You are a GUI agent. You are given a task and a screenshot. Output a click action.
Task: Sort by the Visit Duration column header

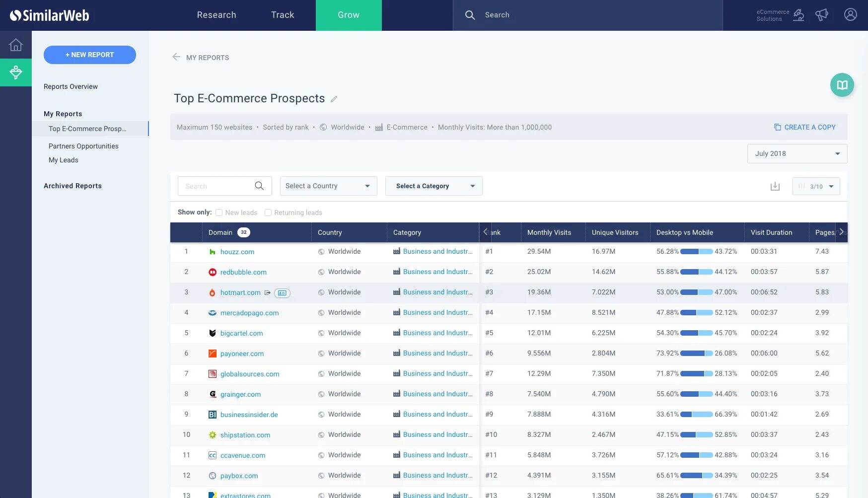(x=772, y=232)
